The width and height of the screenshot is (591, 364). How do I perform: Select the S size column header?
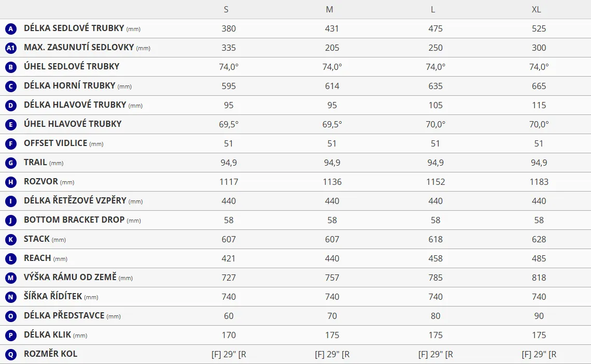(x=226, y=10)
